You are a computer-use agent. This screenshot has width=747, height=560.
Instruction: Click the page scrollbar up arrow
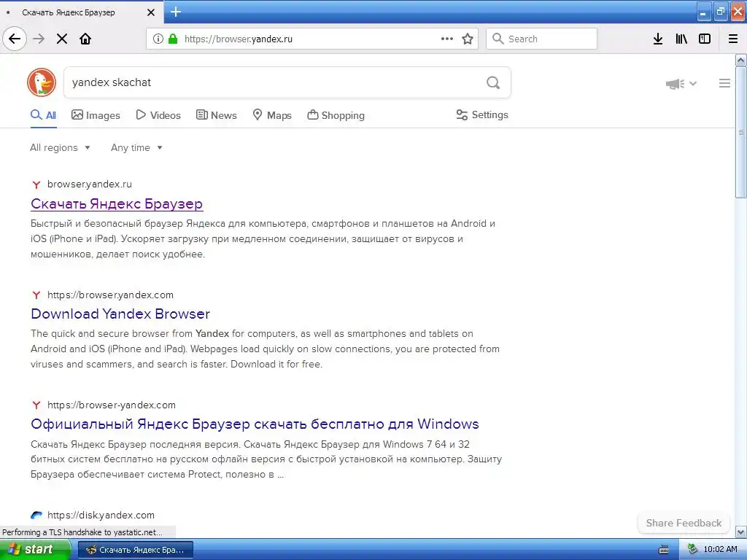click(741, 60)
